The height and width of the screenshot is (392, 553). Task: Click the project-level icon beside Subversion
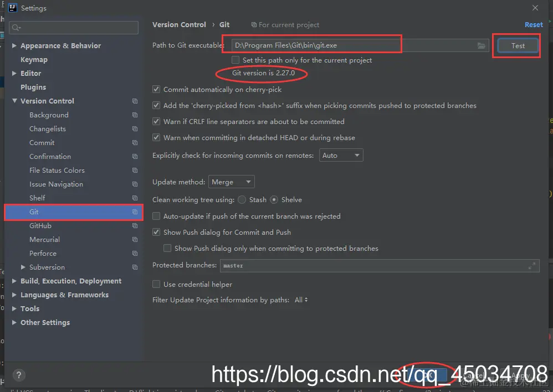tap(135, 267)
